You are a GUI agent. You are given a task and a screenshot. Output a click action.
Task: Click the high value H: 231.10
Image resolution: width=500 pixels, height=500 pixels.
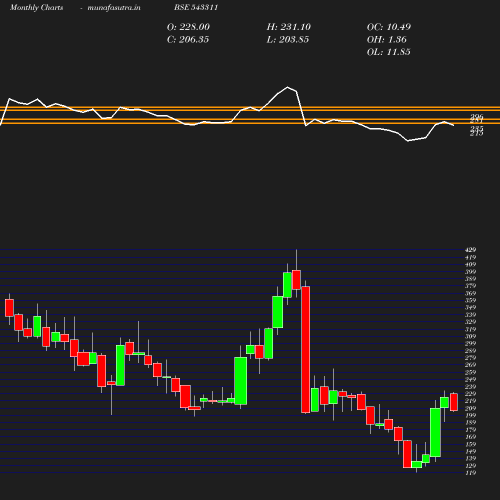click(289, 27)
